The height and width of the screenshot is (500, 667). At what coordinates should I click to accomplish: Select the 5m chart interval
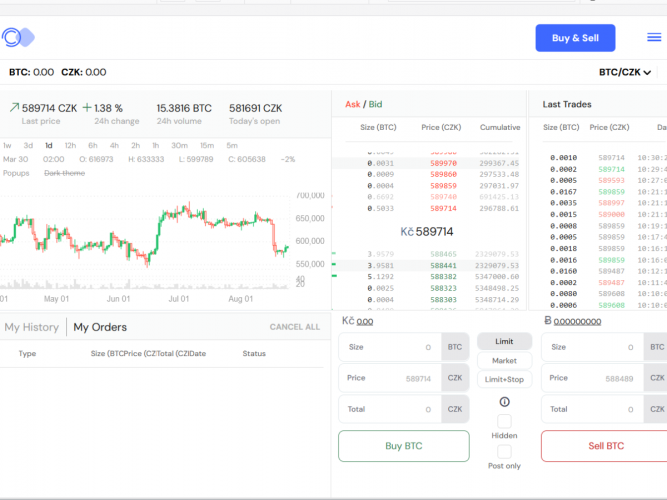pos(232,146)
